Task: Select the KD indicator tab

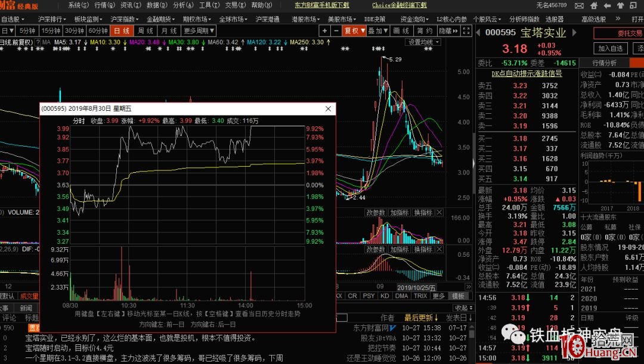Action: [x=385, y=296]
